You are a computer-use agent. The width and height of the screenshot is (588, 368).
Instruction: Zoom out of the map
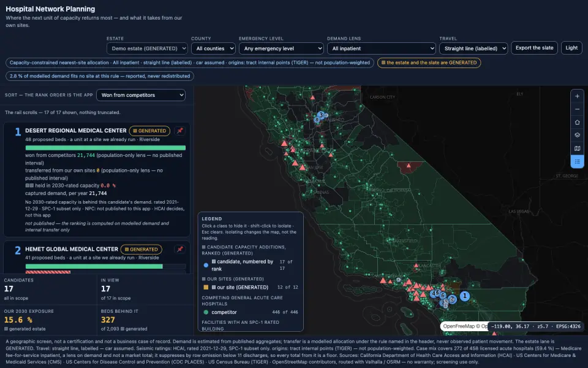coord(577,109)
